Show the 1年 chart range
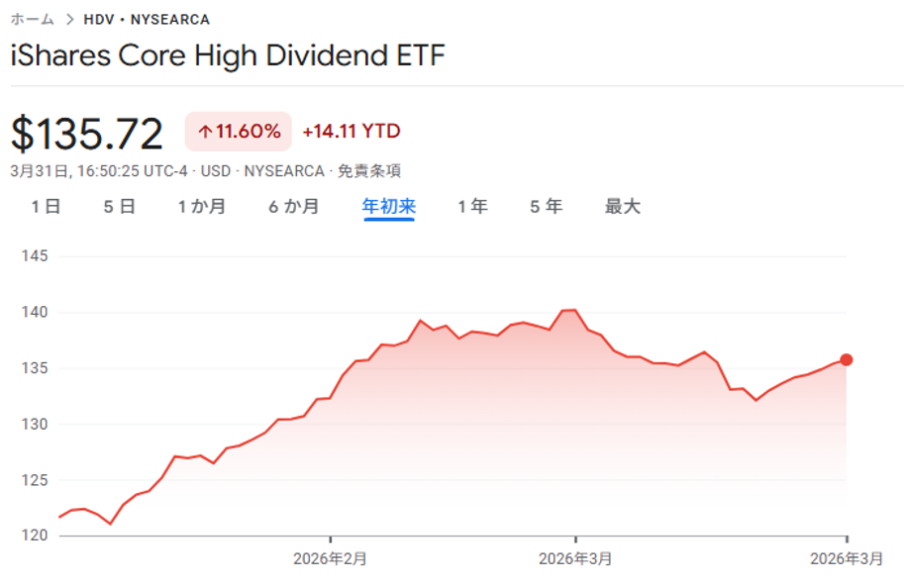Image resolution: width=904 pixels, height=588 pixels. point(472,207)
